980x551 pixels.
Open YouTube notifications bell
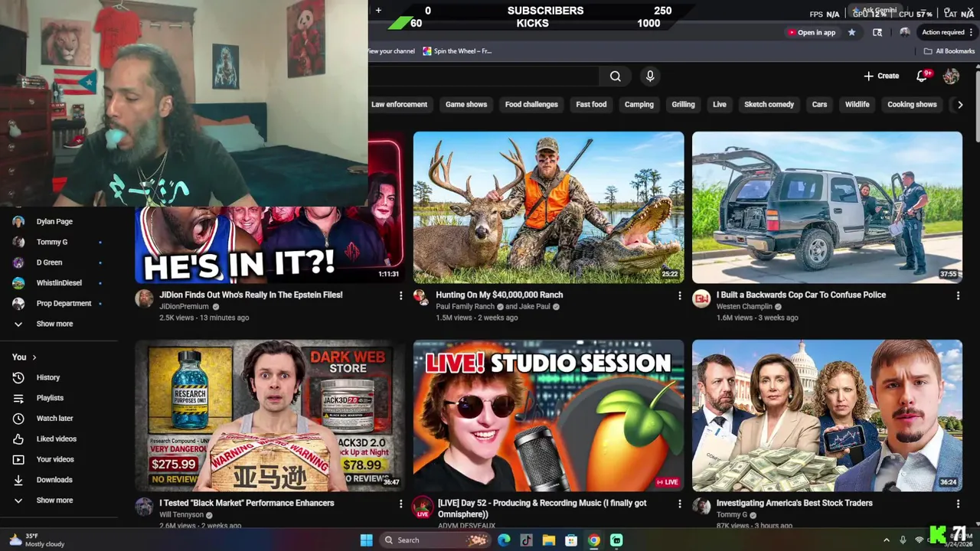point(922,76)
